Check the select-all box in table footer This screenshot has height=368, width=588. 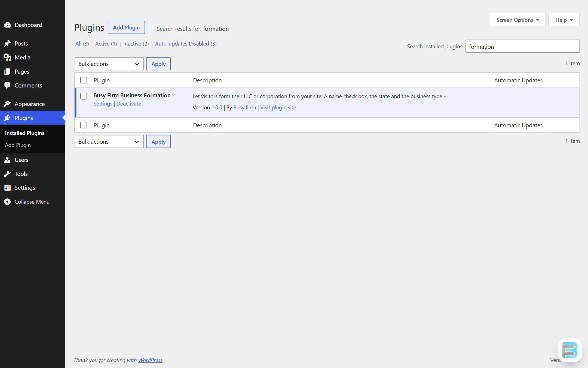[84, 125]
